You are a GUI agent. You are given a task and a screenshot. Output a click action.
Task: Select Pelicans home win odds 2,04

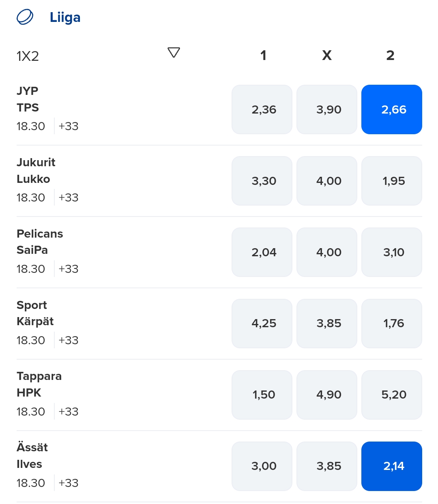pyautogui.click(x=262, y=252)
